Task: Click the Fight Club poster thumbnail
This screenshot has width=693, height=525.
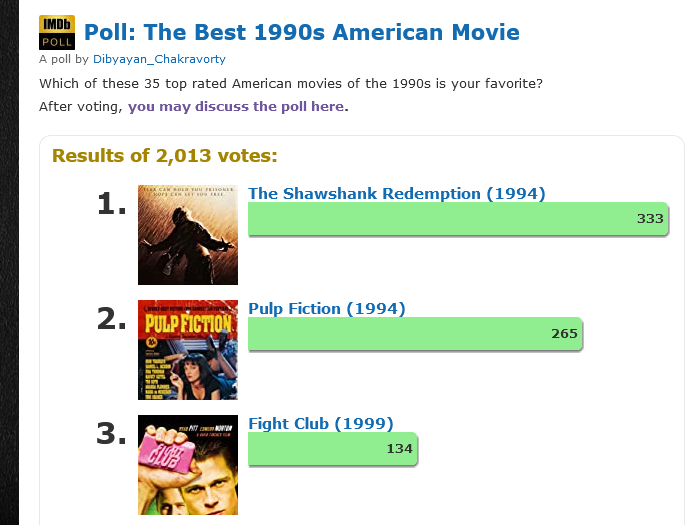Action: [x=187, y=465]
